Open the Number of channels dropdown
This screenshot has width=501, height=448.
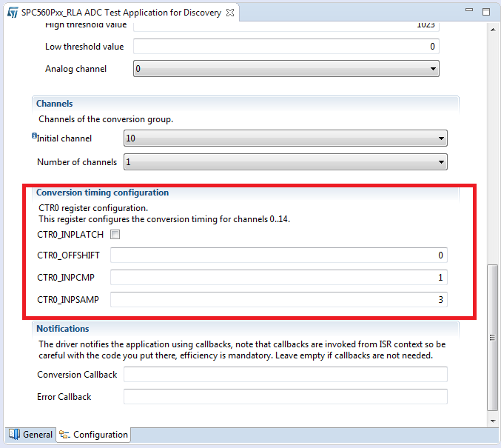286,162
